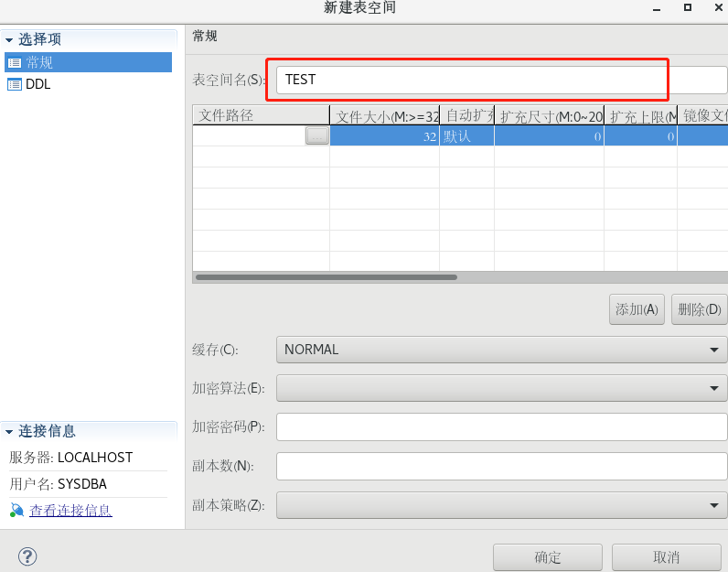Click the 文件大小 column header
Viewport: 728px width, 572px height.
click(384, 115)
